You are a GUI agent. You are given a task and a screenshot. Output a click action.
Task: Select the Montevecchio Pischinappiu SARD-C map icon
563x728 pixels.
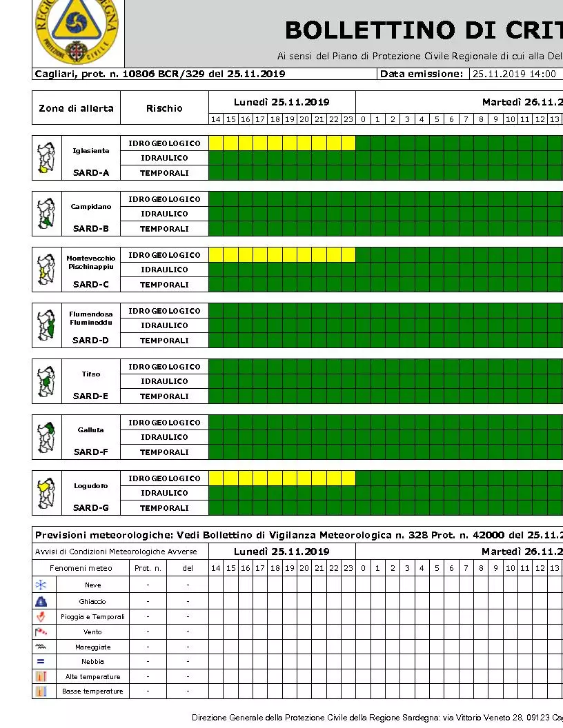click(46, 270)
